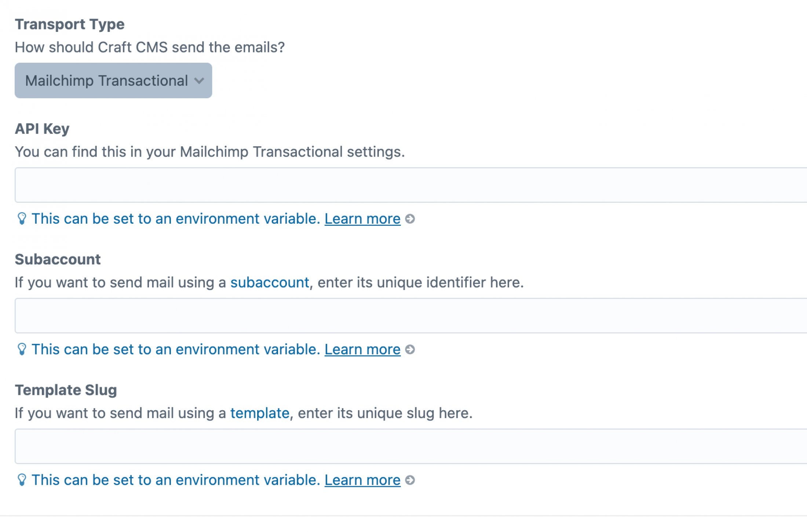Click the Template Slug heading
Screen dimensions: 807x532
pos(66,390)
